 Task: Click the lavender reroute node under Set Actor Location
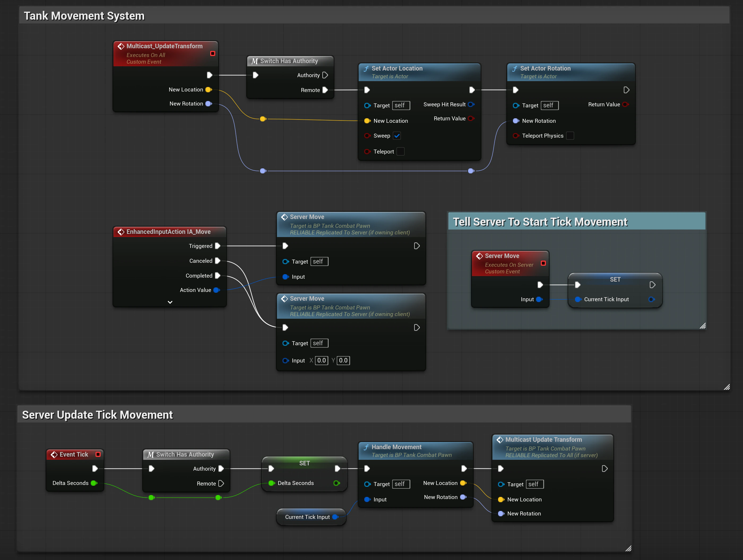[471, 171]
